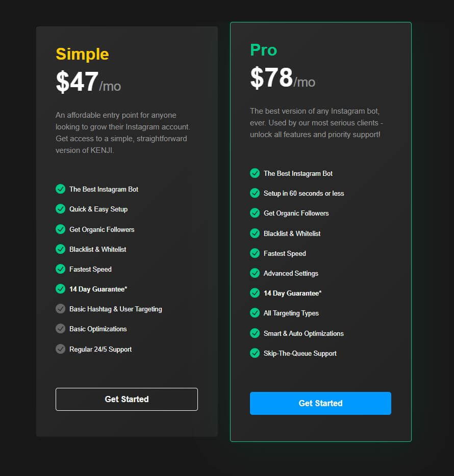Click gray check beside Basic Hashtag & User Targeting
This screenshot has height=476, width=454.
pos(61,309)
